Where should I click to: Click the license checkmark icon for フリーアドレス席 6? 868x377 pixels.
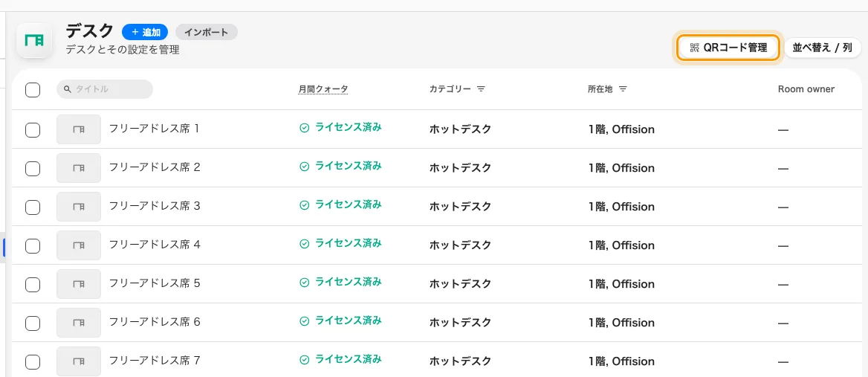point(304,322)
